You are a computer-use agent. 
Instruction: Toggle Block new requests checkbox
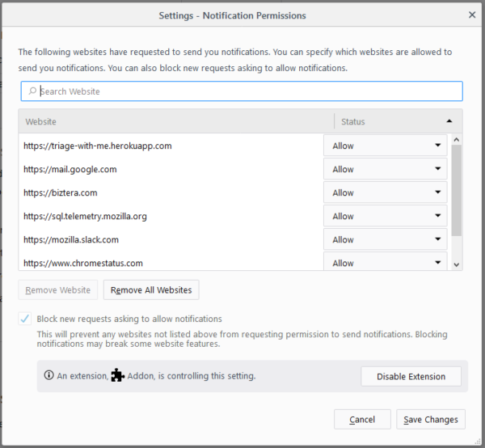[x=25, y=319]
